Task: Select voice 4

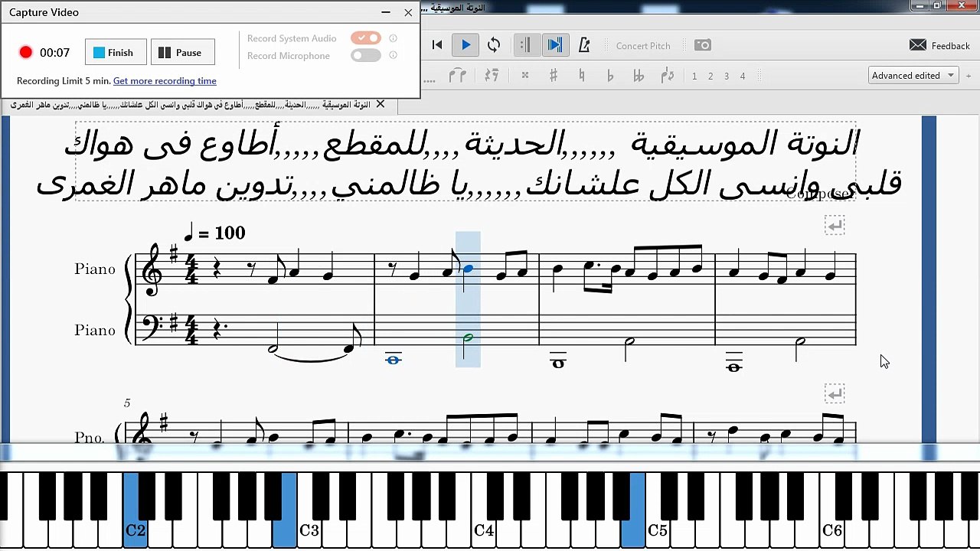Action: tap(743, 76)
